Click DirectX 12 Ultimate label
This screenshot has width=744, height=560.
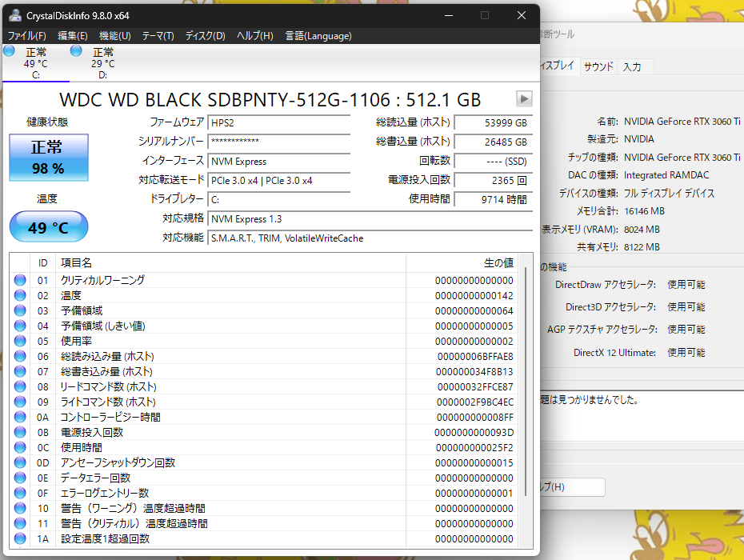point(614,353)
